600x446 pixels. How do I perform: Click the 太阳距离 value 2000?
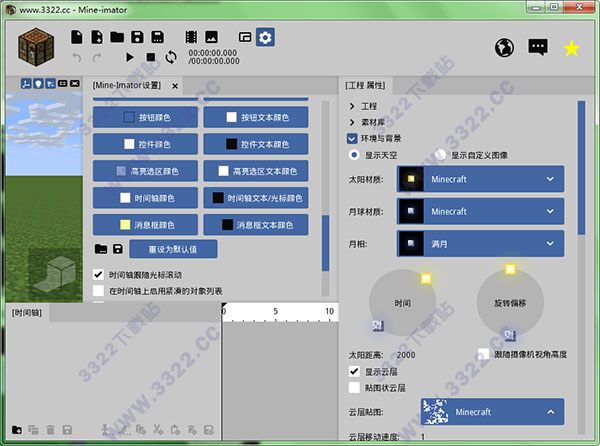(406, 355)
